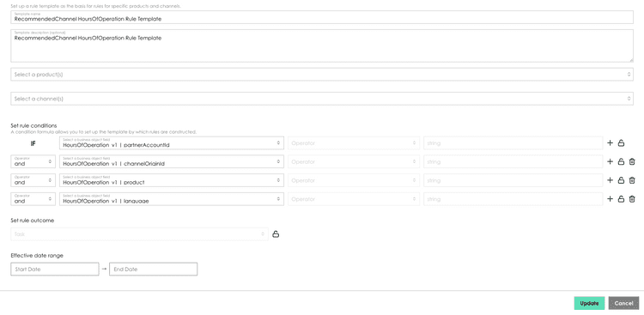The height and width of the screenshot is (315, 644).
Task: Add condition after the language row
Action: 610,199
